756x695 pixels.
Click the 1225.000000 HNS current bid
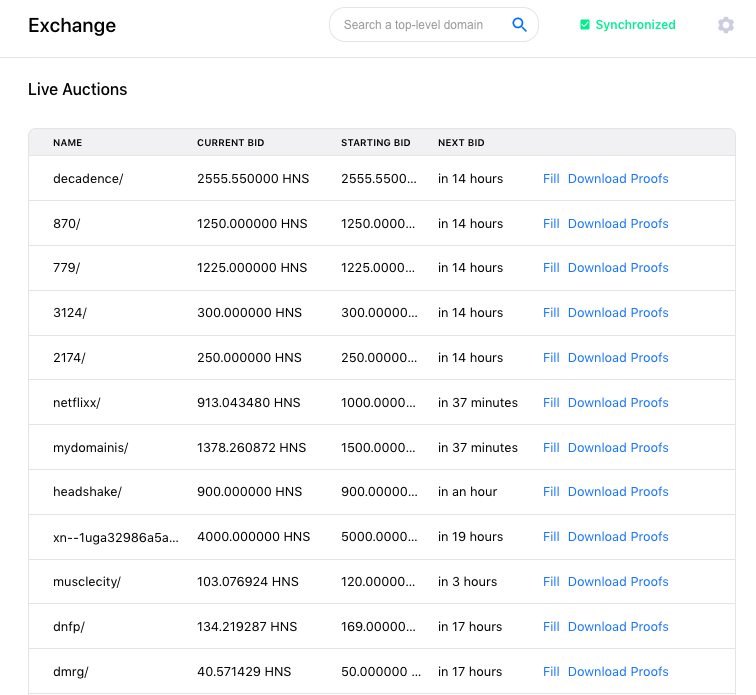[x=252, y=268]
